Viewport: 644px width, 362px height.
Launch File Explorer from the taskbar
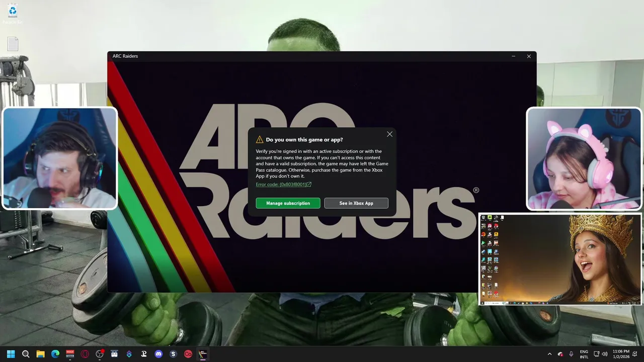[40, 354]
